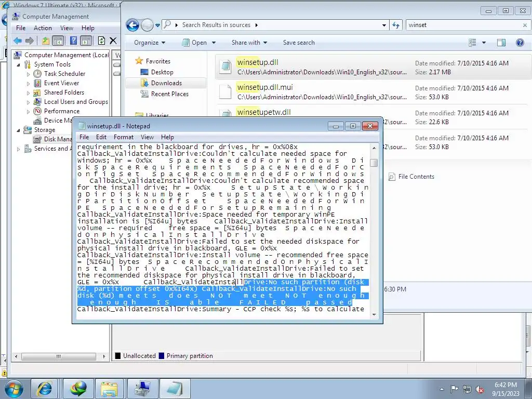Image resolution: width=532 pixels, height=399 pixels.
Task: Expand Local Users and Groups node
Action: coord(28,102)
